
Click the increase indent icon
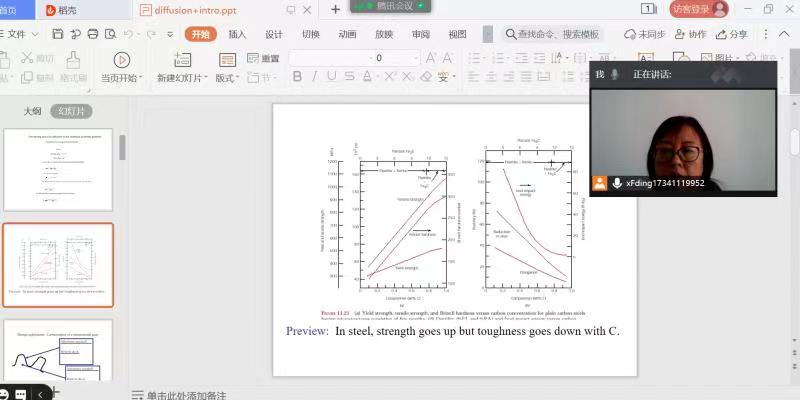(539, 58)
